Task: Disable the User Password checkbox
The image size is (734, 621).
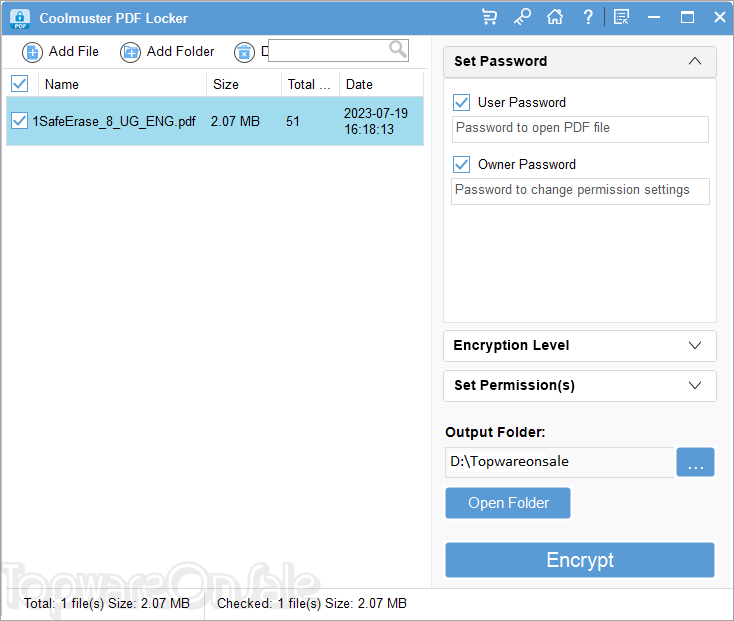Action: pyautogui.click(x=462, y=102)
